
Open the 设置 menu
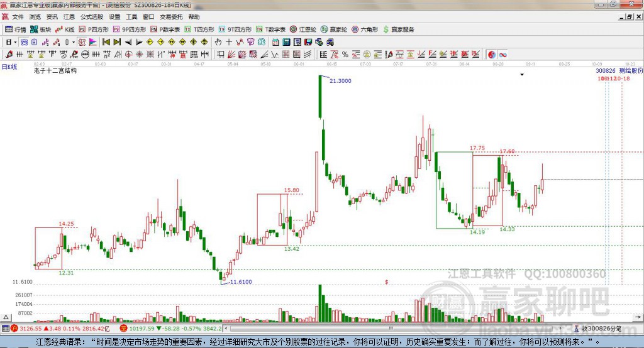pyautogui.click(x=114, y=17)
